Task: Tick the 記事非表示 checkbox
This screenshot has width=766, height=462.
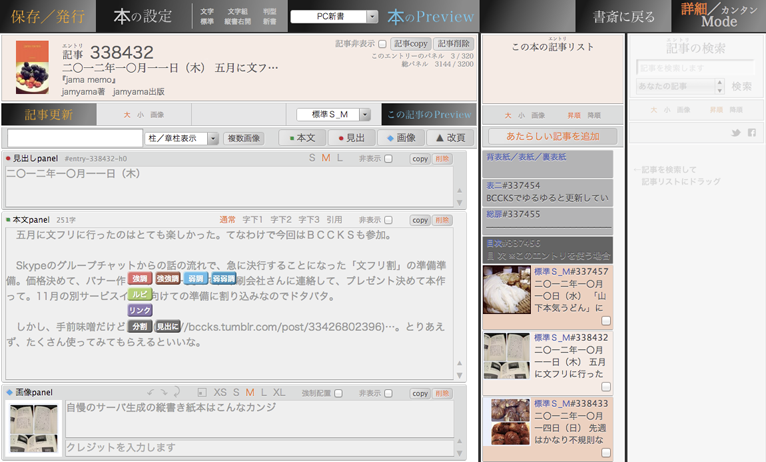Action: pos(381,44)
